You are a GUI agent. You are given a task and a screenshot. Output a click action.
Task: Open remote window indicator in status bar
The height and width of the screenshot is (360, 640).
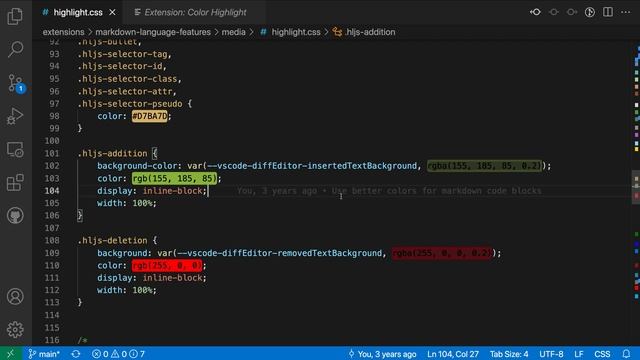point(11,353)
